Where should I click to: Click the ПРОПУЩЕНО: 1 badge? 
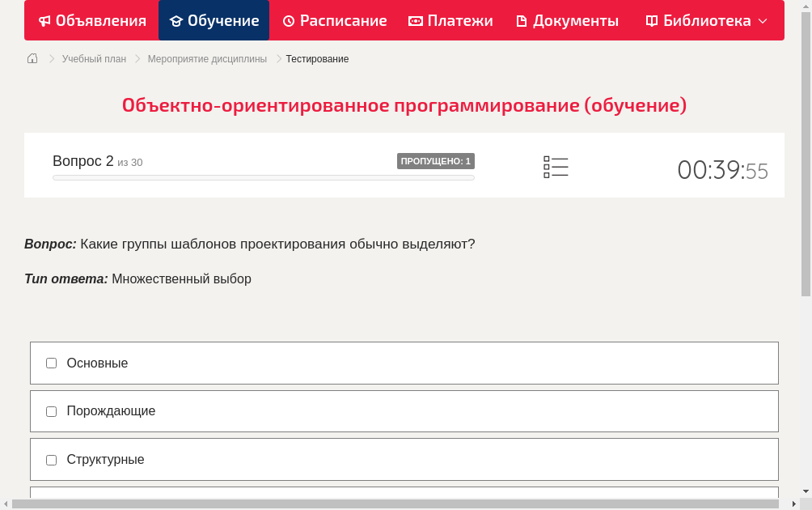click(x=435, y=161)
